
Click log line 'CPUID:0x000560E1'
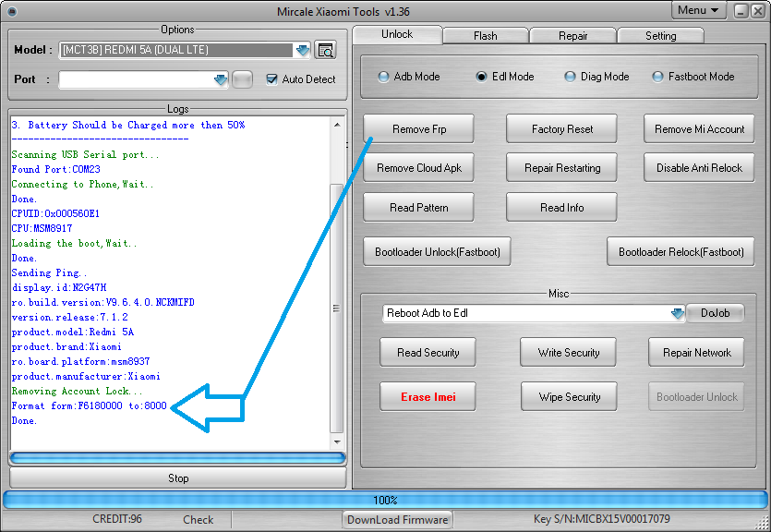point(55,213)
